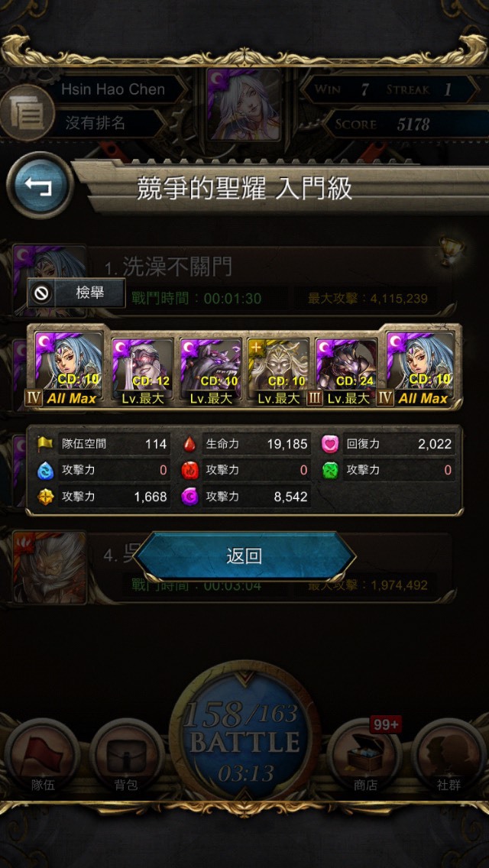Tap the blue back arrow button
Screen dimensions: 489x868
[39, 186]
